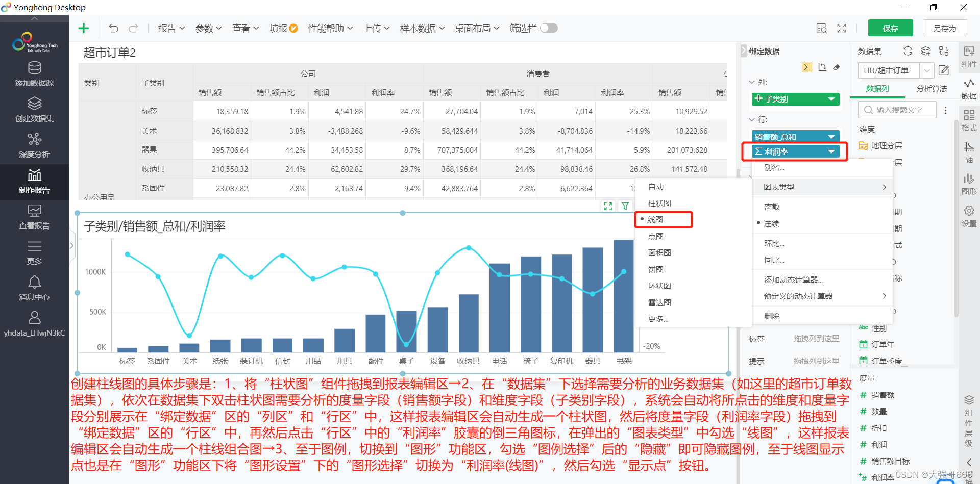This screenshot has width=980, height=484.
Task: Click 环比... menu item
Action: (x=774, y=243)
